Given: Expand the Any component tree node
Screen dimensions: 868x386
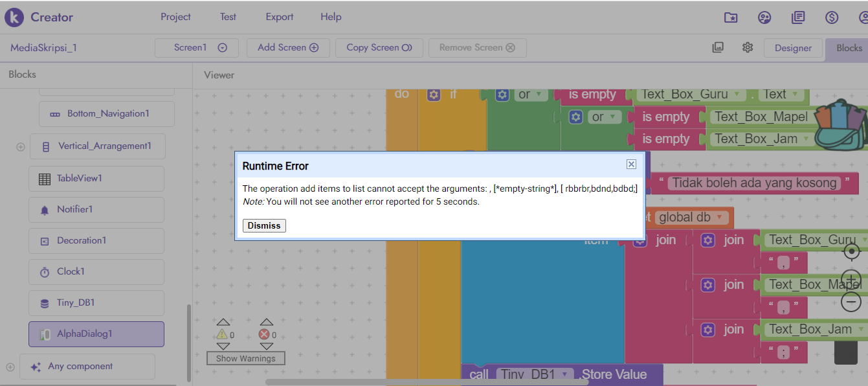Looking at the screenshot, I should [x=10, y=367].
